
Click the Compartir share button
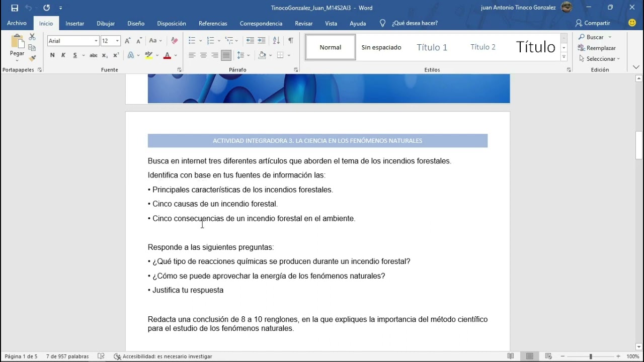(593, 23)
